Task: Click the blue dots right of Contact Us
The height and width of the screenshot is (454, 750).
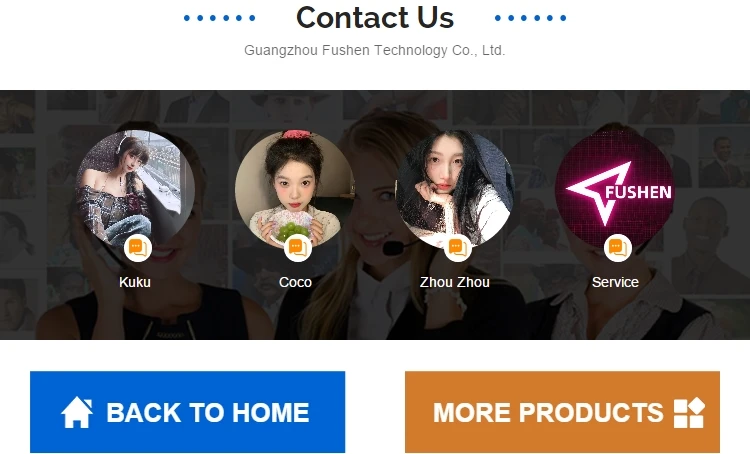Action: click(x=530, y=18)
